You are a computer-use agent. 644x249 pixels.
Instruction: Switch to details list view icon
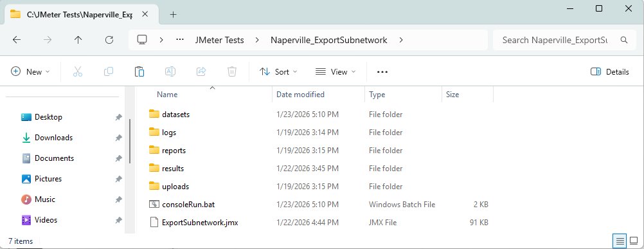(620, 241)
